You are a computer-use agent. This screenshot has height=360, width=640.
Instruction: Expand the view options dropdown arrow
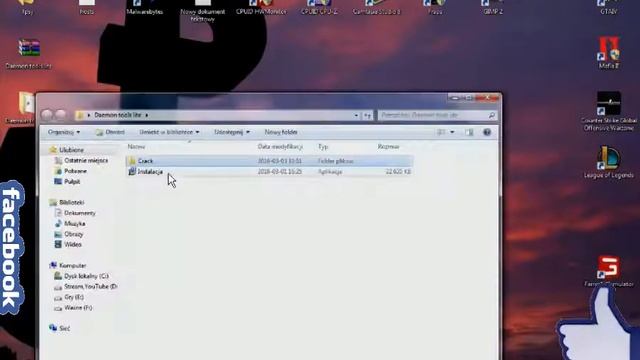coord(452,132)
